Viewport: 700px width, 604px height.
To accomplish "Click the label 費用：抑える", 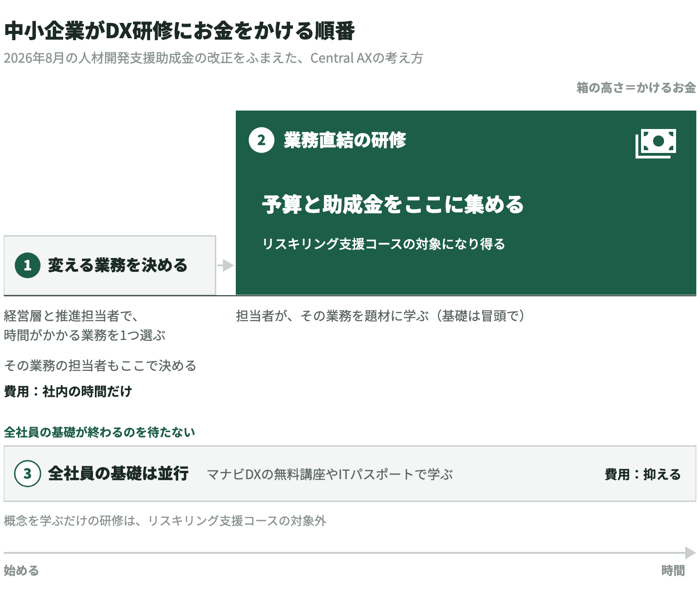I will point(643,474).
